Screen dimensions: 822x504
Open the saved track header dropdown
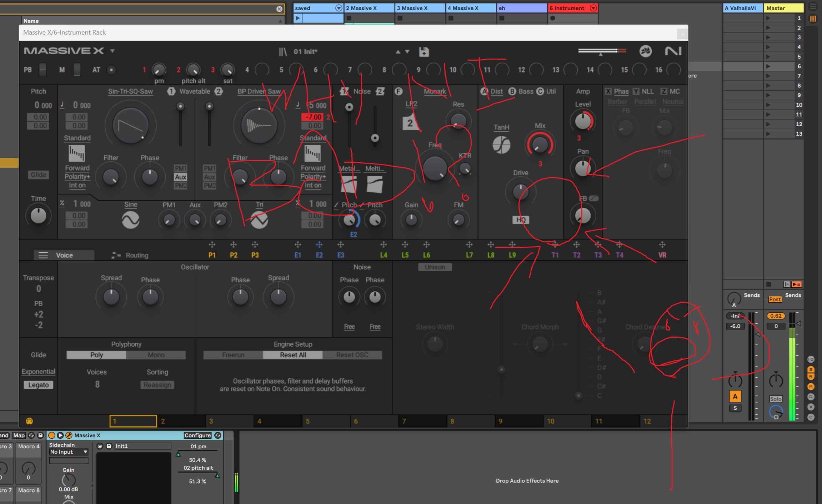point(339,8)
